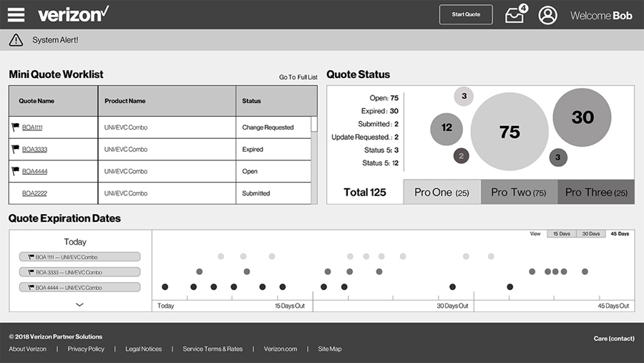The width and height of the screenshot is (644, 363).
Task: Open quote BOA1111 link
Action: pyautogui.click(x=32, y=127)
